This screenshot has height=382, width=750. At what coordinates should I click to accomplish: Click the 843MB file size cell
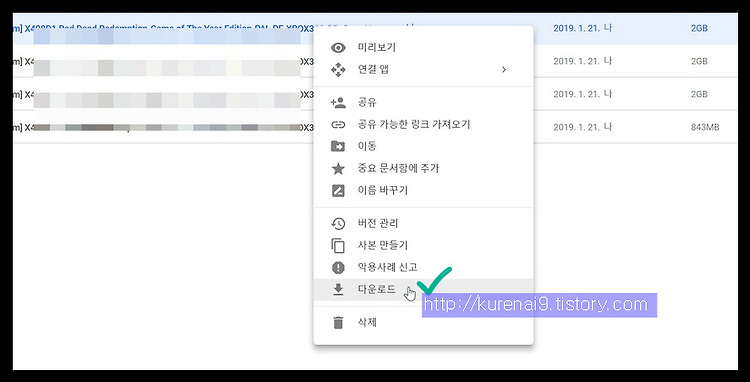click(x=705, y=127)
